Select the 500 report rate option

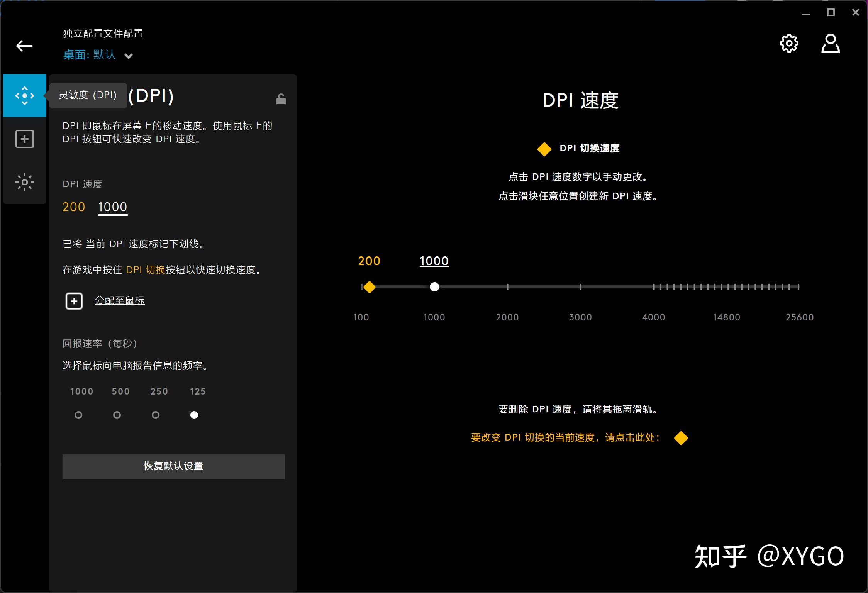[117, 415]
